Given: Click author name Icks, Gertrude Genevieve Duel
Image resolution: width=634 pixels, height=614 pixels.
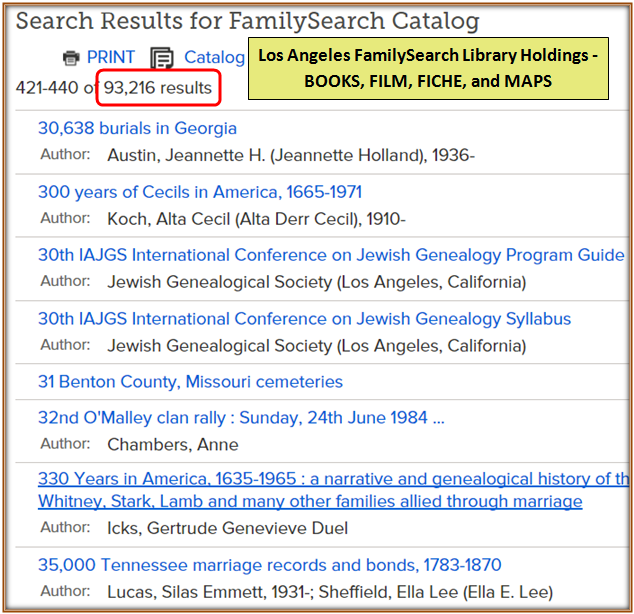Looking at the screenshot, I should (x=227, y=528).
